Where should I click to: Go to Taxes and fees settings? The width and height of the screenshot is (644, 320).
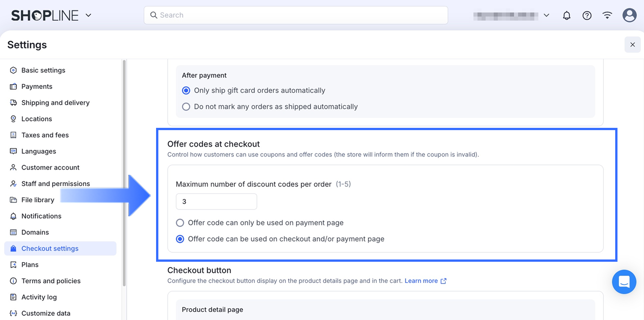[x=45, y=135]
